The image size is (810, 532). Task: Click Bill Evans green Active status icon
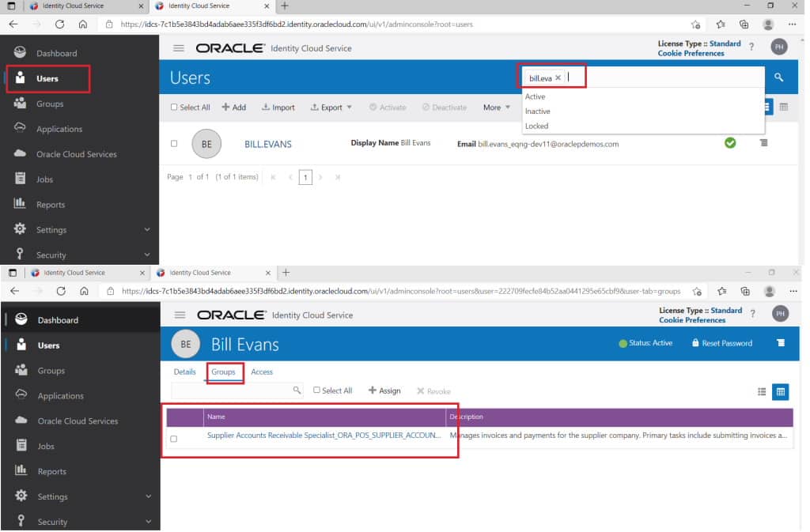(729, 143)
